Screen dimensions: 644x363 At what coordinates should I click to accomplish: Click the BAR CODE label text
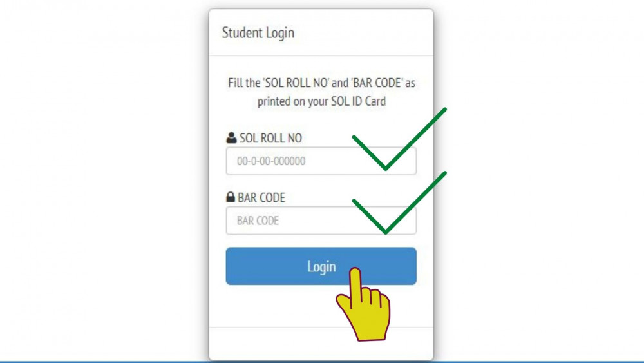tap(261, 198)
